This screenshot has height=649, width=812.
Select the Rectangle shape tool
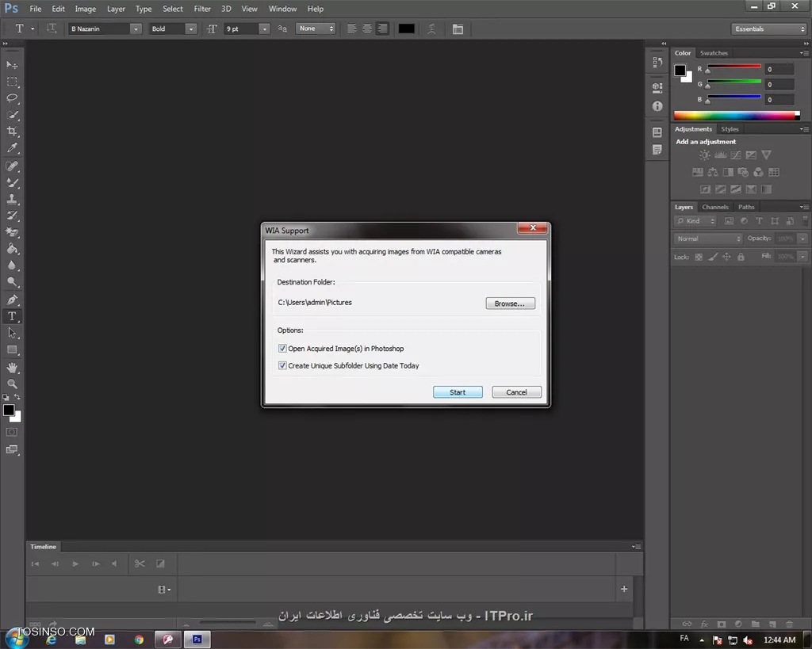pos(12,350)
